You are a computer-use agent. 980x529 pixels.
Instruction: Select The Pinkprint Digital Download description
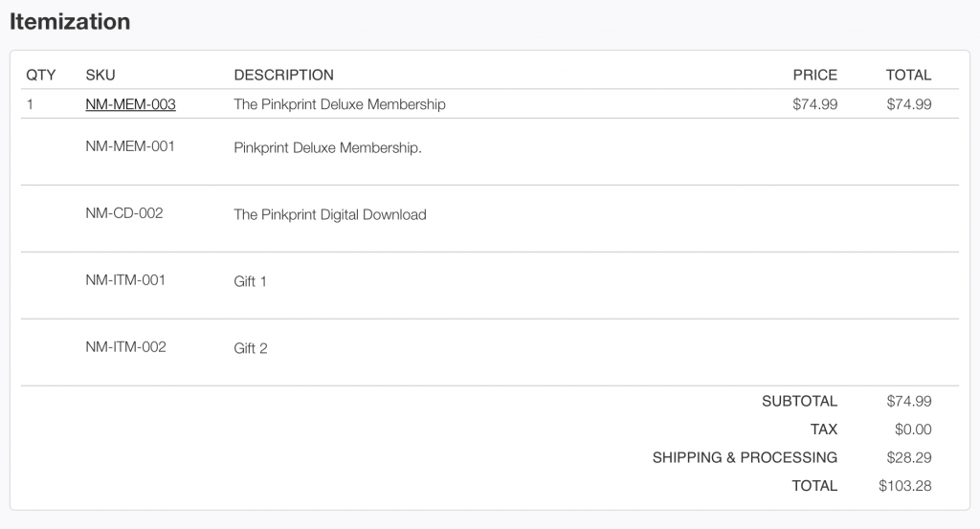[x=330, y=215]
